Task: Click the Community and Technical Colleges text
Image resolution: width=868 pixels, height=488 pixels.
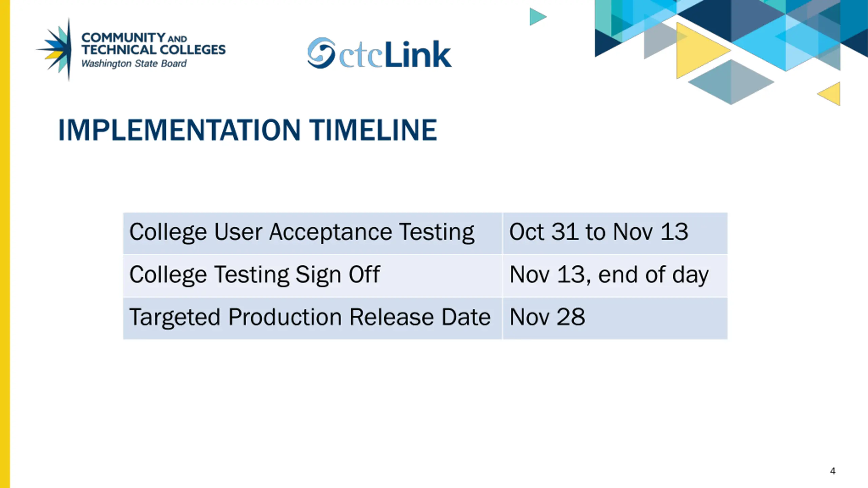Action: (153, 44)
